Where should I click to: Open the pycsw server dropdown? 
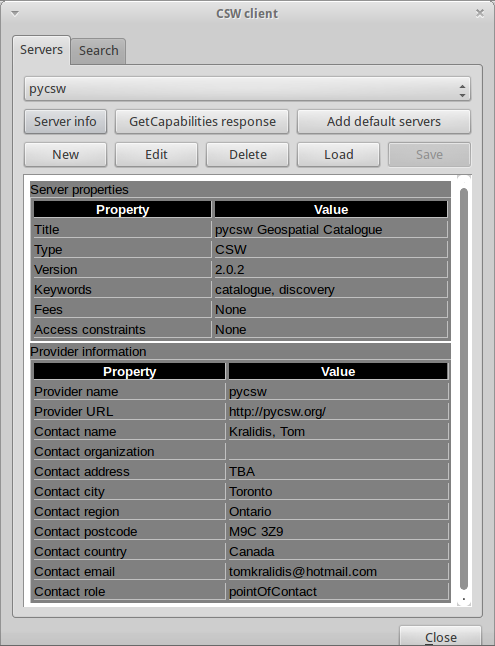click(x=247, y=89)
